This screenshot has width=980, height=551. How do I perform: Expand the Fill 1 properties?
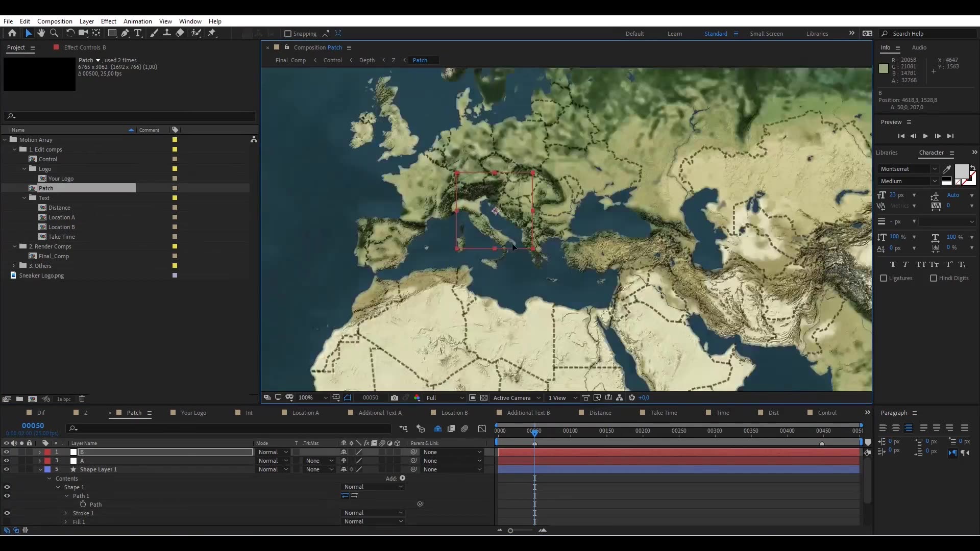[x=66, y=522]
